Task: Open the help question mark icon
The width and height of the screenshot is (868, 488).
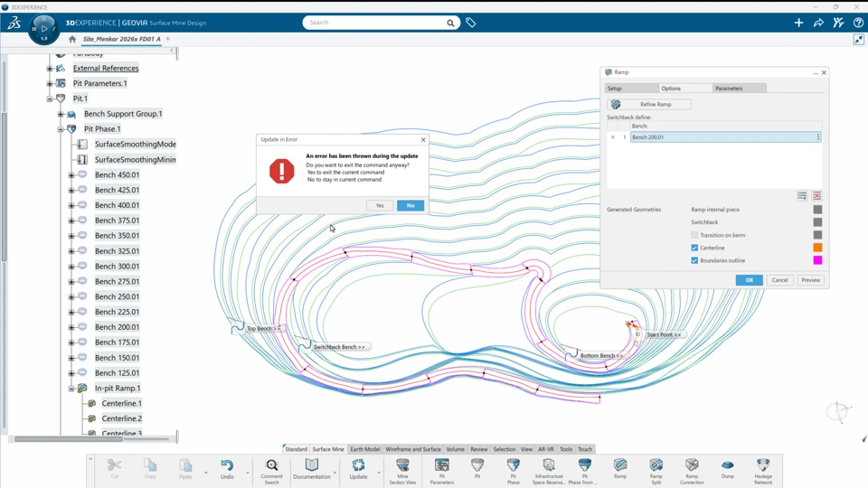Action: pos(858,23)
